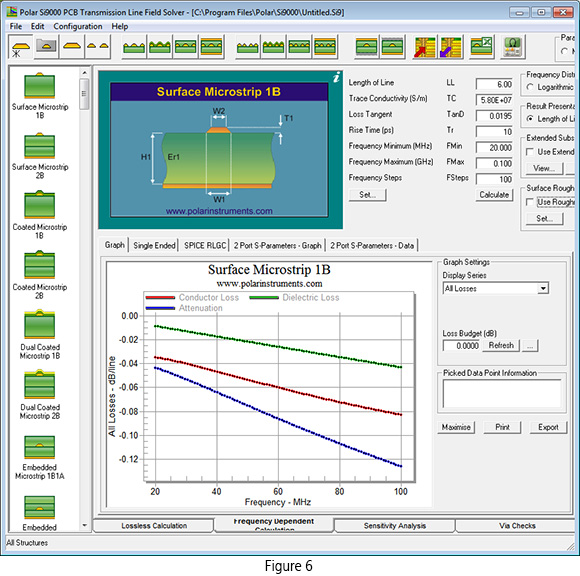
Task: Open the File menu
Action: point(16,26)
